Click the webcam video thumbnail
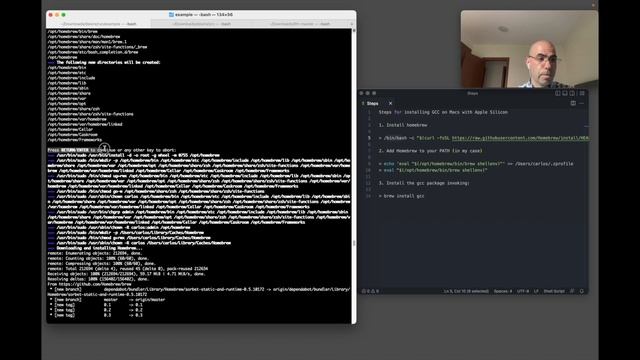 (529, 49)
